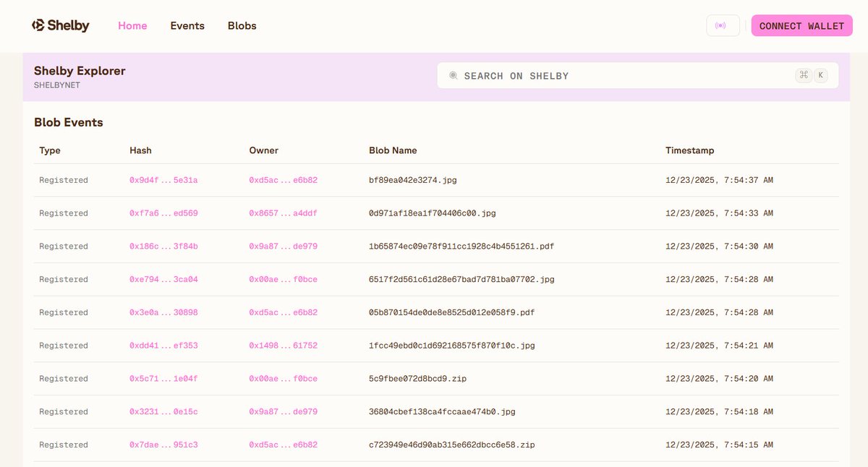Image resolution: width=868 pixels, height=467 pixels.
Task: Click the Type column header
Action: [x=50, y=150]
